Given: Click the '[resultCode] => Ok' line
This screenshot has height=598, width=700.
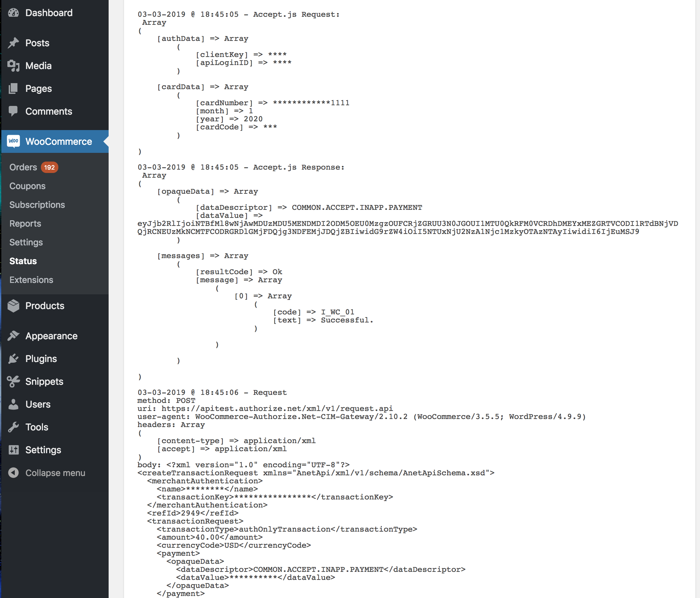Looking at the screenshot, I should click(239, 272).
